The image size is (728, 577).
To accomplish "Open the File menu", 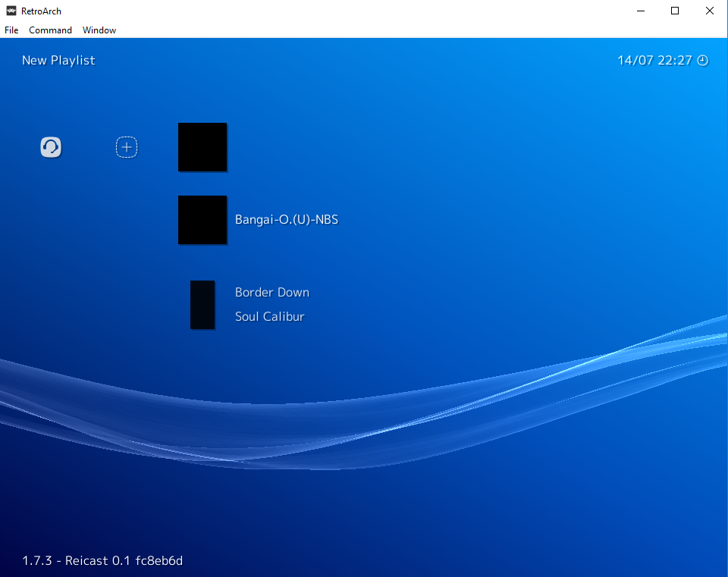I will click(x=11, y=30).
